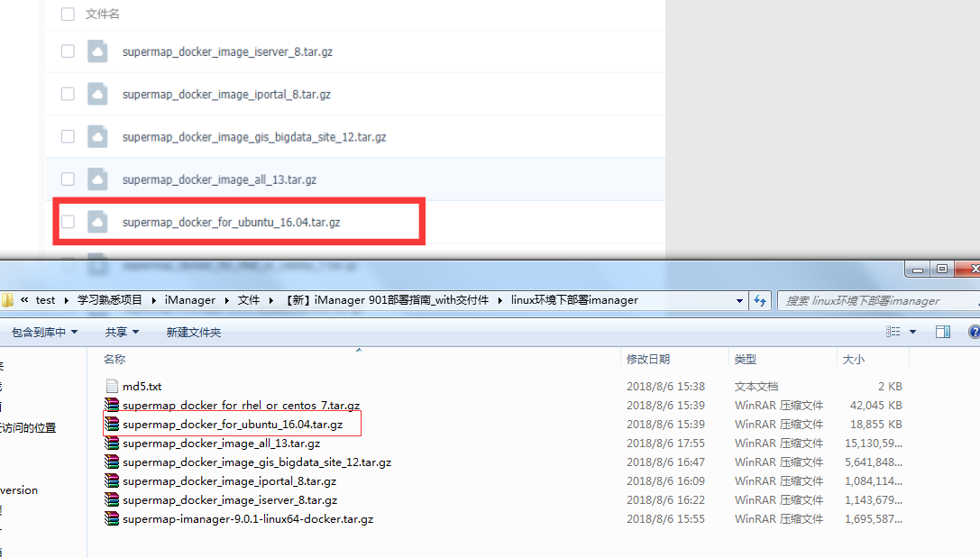Select supermap_docker_for_rhel_or_centos_7.tar.gz in Explorer

click(x=242, y=405)
